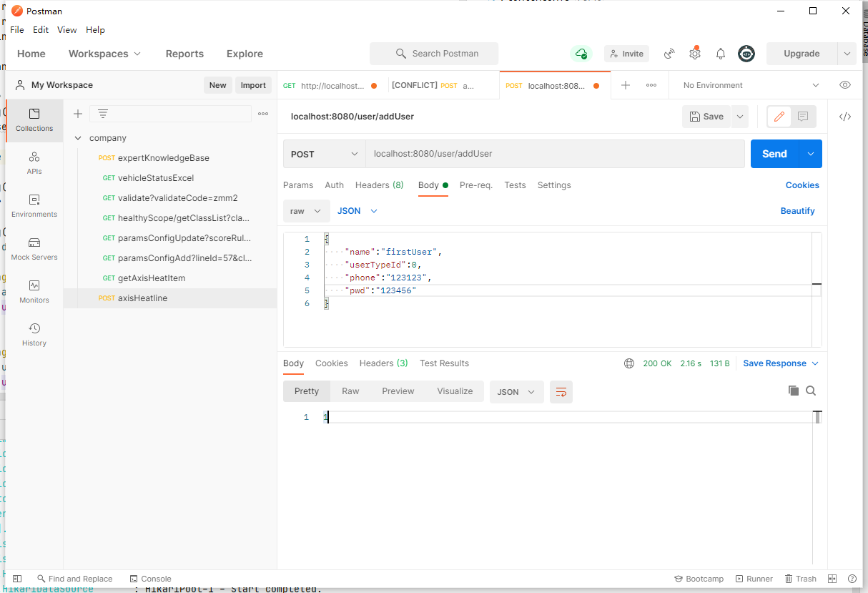Switch to the response Raw view
This screenshot has width=868, height=593.
point(350,391)
